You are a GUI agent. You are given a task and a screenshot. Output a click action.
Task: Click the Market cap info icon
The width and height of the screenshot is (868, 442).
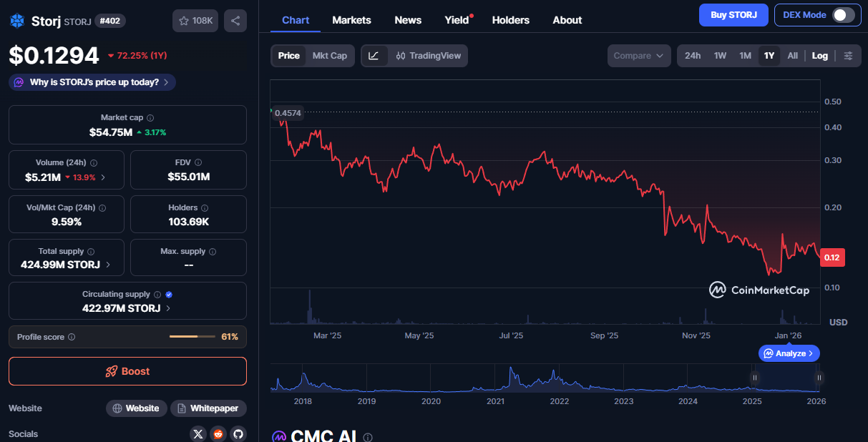[150, 118]
